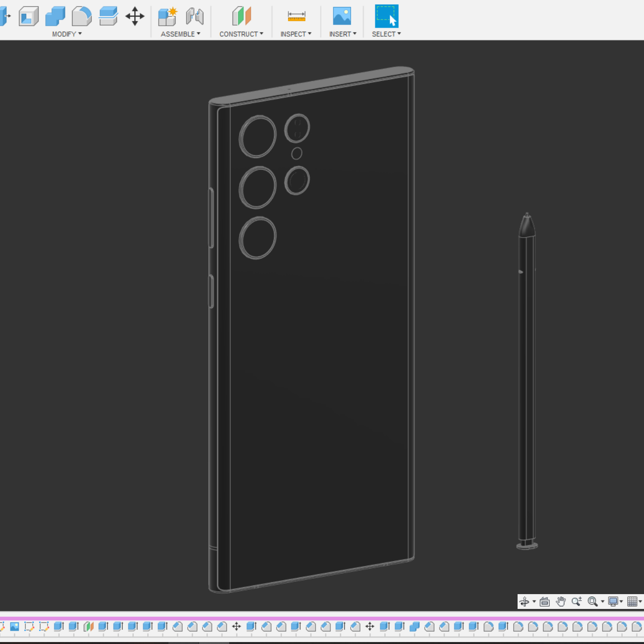Select the Shell tool in the Modify group
This screenshot has height=644, width=644.
(x=29, y=16)
